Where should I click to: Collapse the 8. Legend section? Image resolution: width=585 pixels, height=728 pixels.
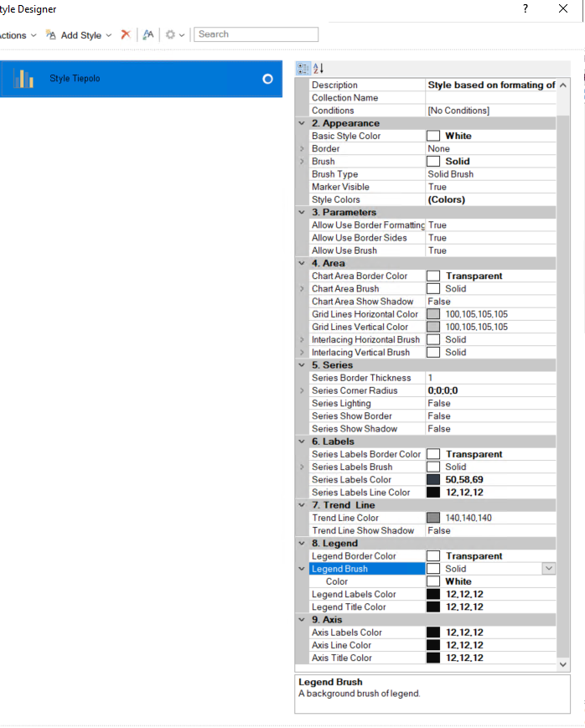click(x=302, y=544)
